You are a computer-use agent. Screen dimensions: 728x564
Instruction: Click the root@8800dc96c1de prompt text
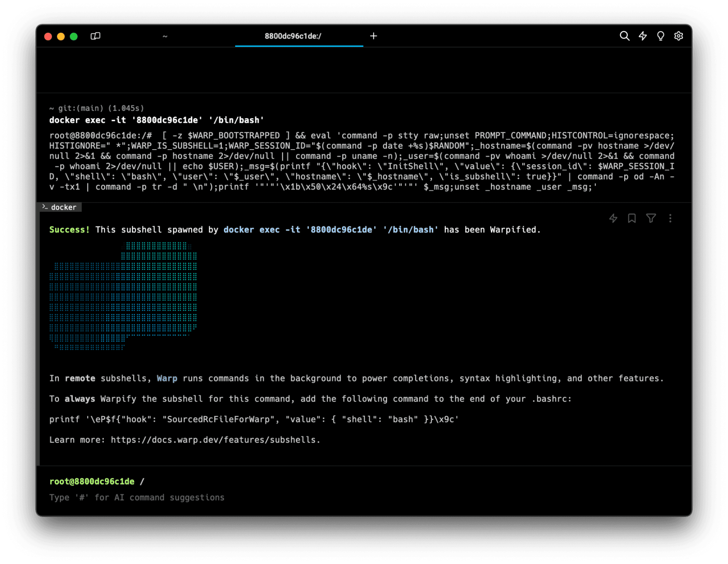coord(92,481)
